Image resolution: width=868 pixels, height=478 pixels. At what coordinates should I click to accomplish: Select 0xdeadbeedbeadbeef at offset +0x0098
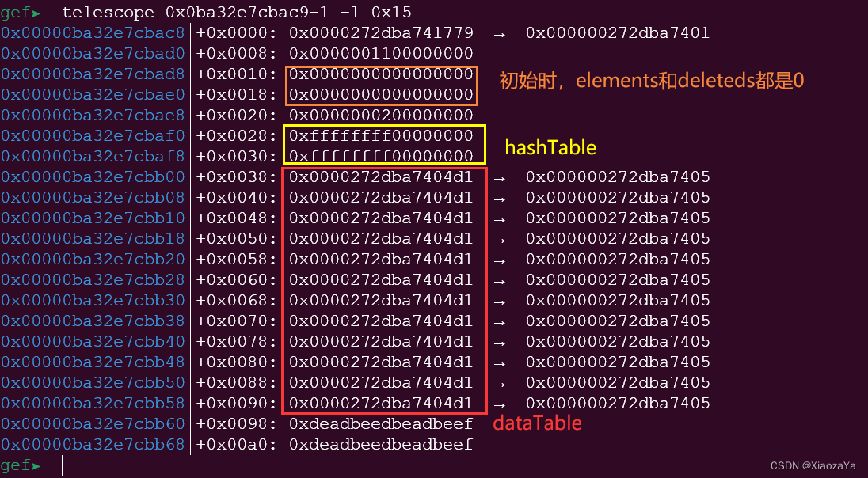(x=381, y=423)
